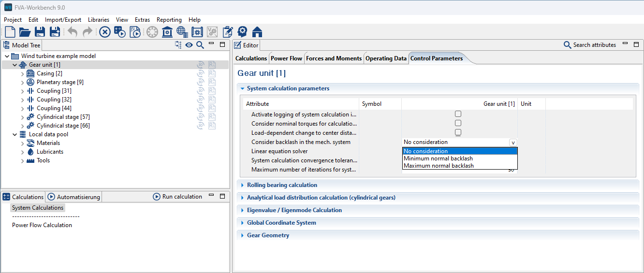Image resolution: width=644 pixels, height=273 pixels.
Task: Open the globe database icon in toolbar
Action: [x=182, y=32]
